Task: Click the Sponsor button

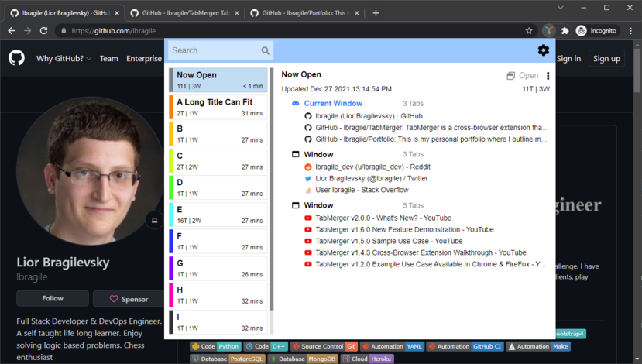Action: click(129, 299)
